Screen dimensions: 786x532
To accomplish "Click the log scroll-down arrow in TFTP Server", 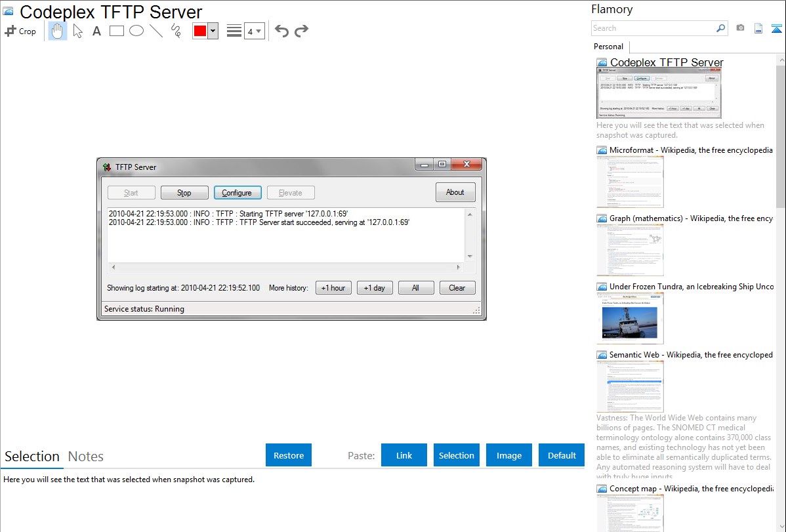I will [470, 256].
